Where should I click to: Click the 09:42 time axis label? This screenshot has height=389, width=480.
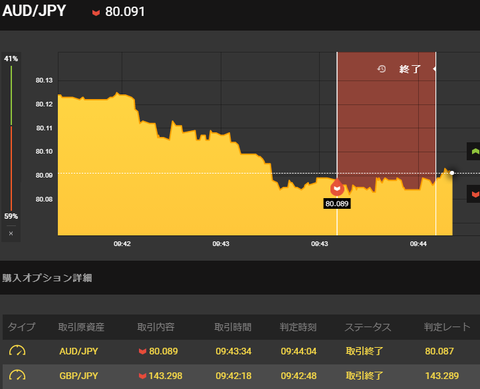click(122, 244)
